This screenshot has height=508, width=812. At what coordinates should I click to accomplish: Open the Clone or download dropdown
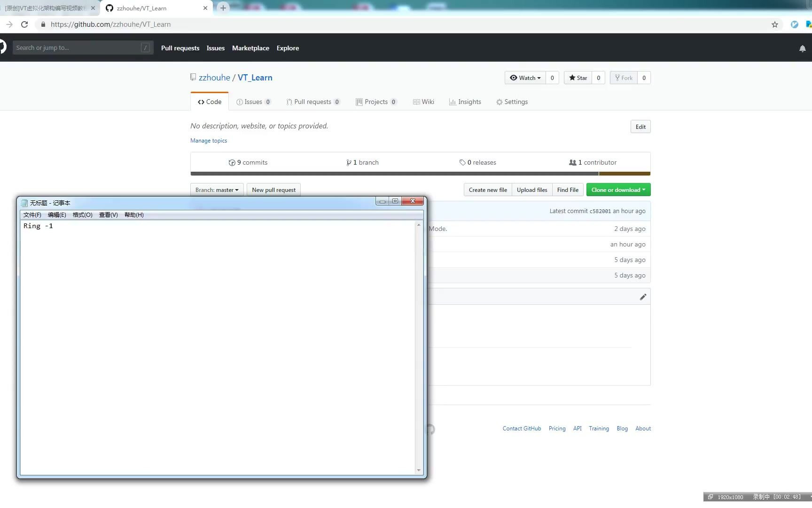click(x=618, y=190)
